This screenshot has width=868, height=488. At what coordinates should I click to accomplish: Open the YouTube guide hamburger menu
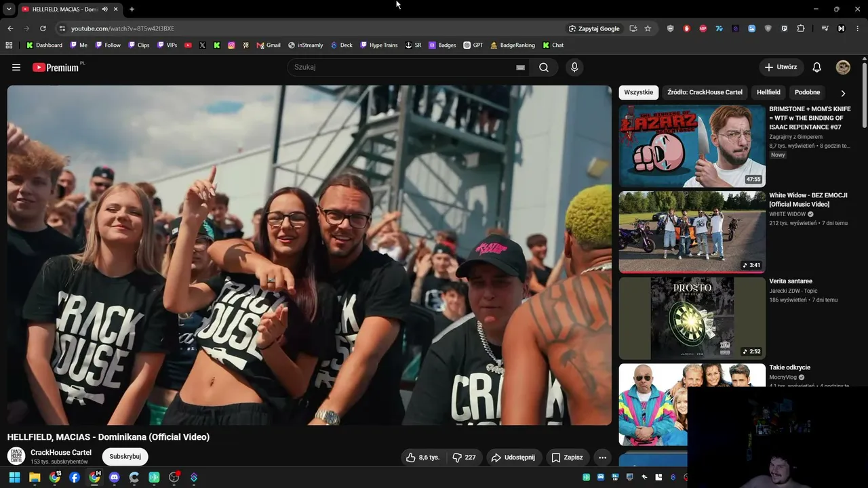coord(16,67)
